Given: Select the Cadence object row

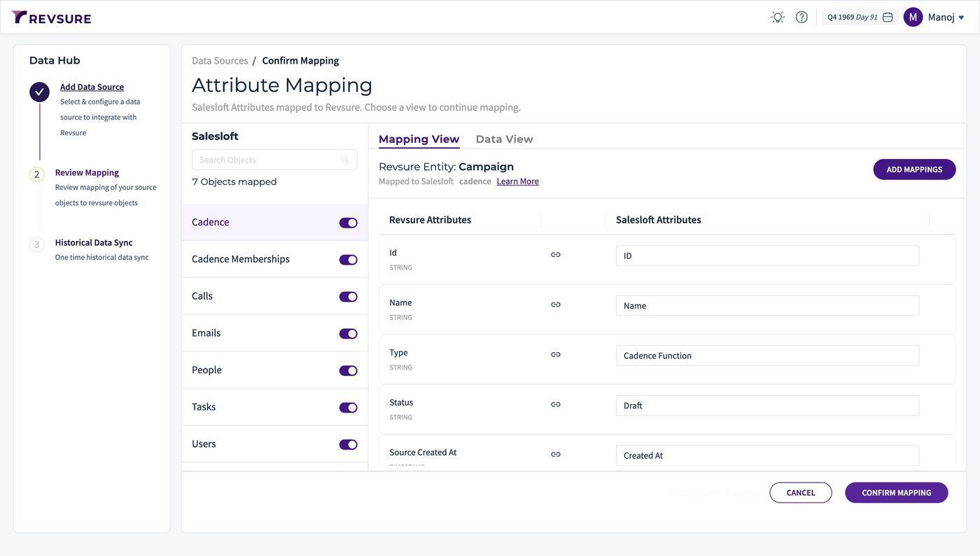Looking at the screenshot, I should pos(274,222).
